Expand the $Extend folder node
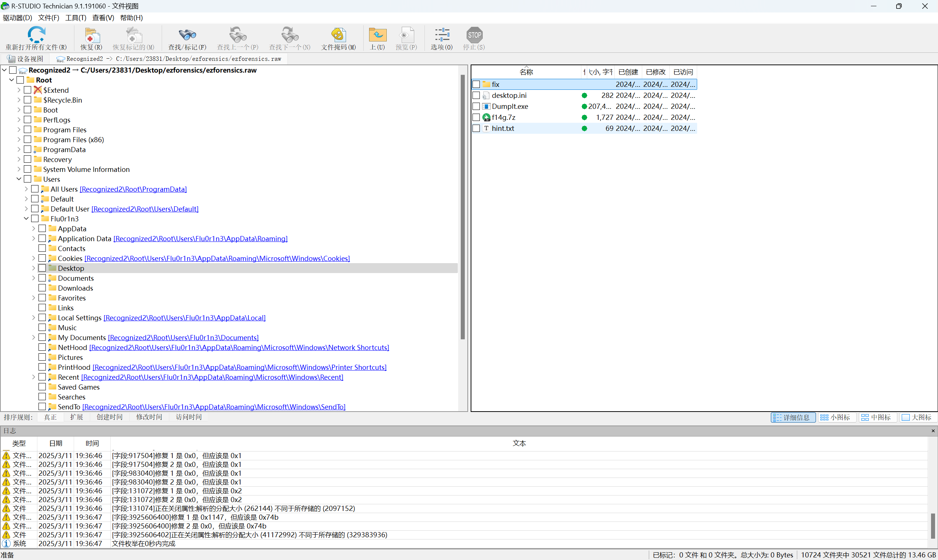The image size is (938, 560). click(19, 90)
